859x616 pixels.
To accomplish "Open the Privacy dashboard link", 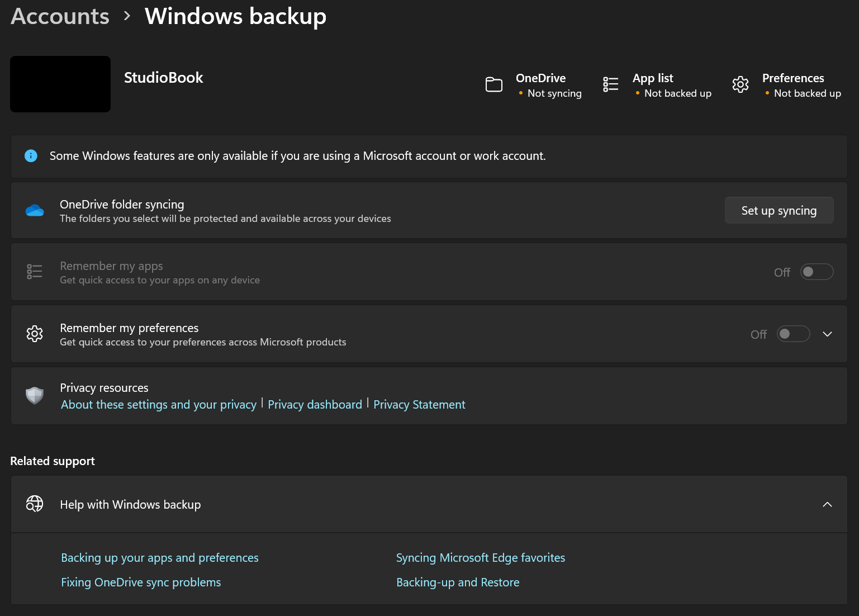I will (x=315, y=405).
